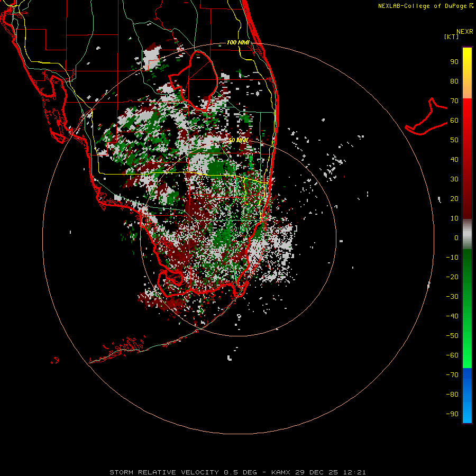Click the 70 value on velocity scale
This screenshot has width=476, height=476.
click(x=454, y=101)
